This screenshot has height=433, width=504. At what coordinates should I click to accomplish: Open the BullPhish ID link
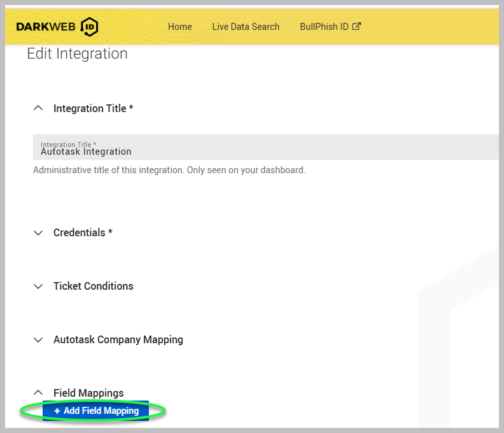point(330,27)
